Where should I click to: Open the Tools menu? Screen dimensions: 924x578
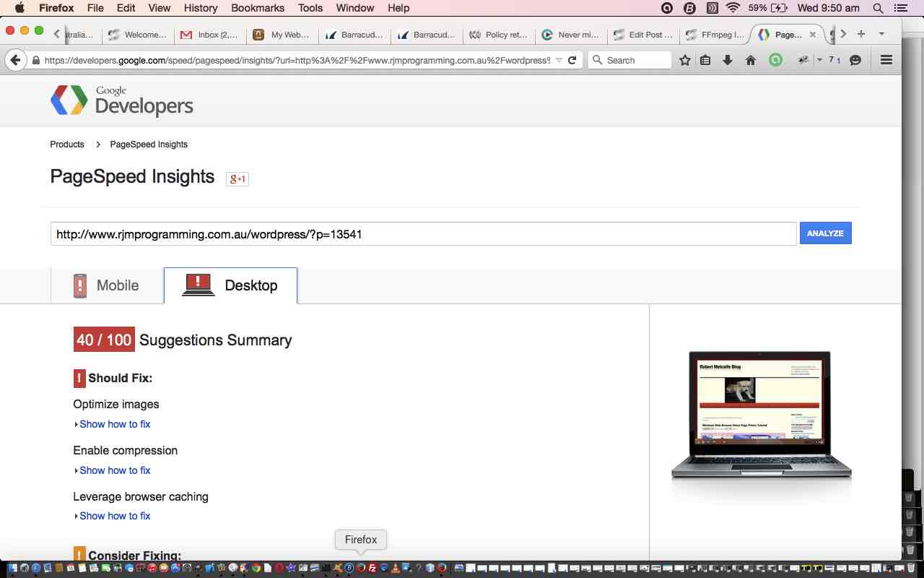click(x=310, y=8)
